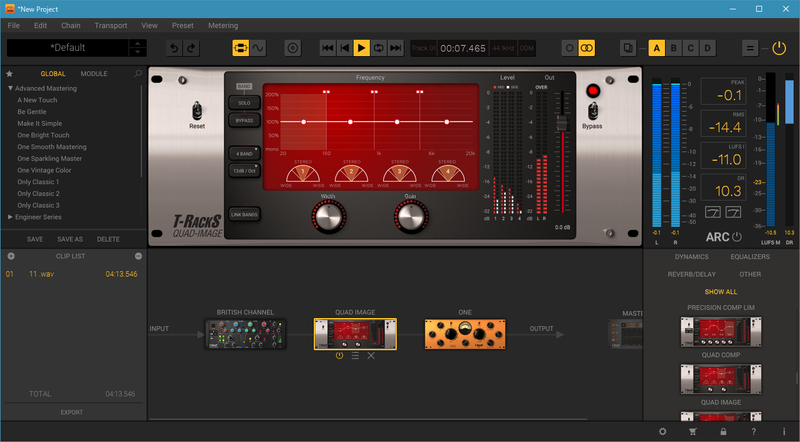Flip the Reset toggle switch
The width and height of the screenshot is (800, 442).
[197, 111]
